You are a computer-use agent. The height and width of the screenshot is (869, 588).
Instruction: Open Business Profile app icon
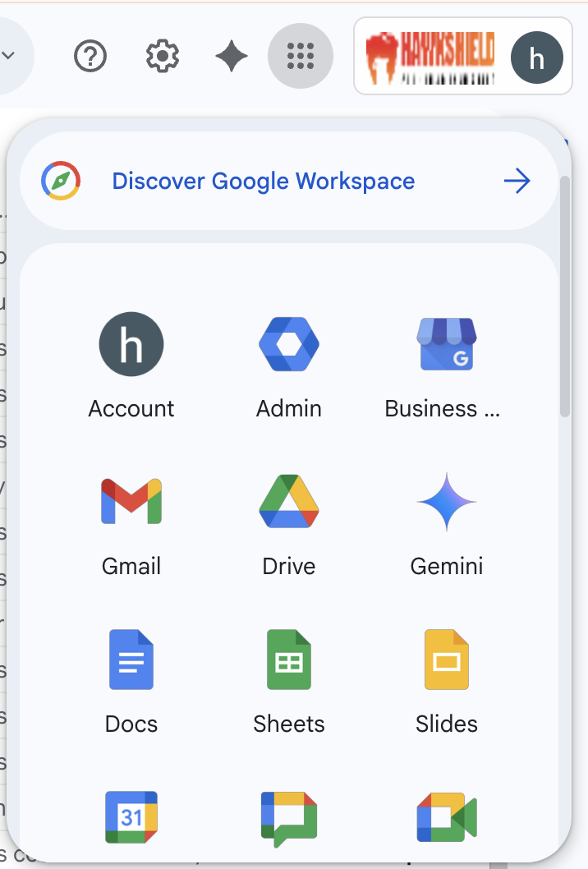tap(445, 343)
